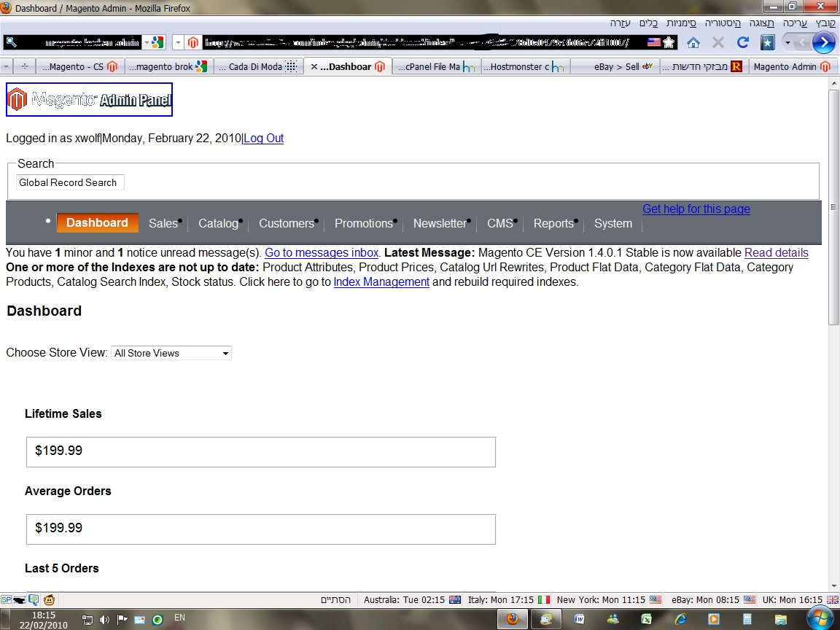Open the Sales admin menu
The width and height of the screenshot is (840, 630).
pos(163,223)
